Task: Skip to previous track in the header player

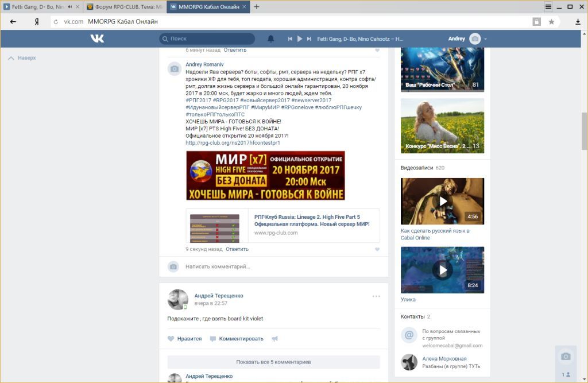Action: tap(290, 38)
